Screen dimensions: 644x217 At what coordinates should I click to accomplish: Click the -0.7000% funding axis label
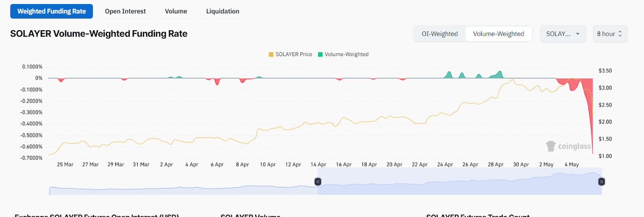pos(31,158)
